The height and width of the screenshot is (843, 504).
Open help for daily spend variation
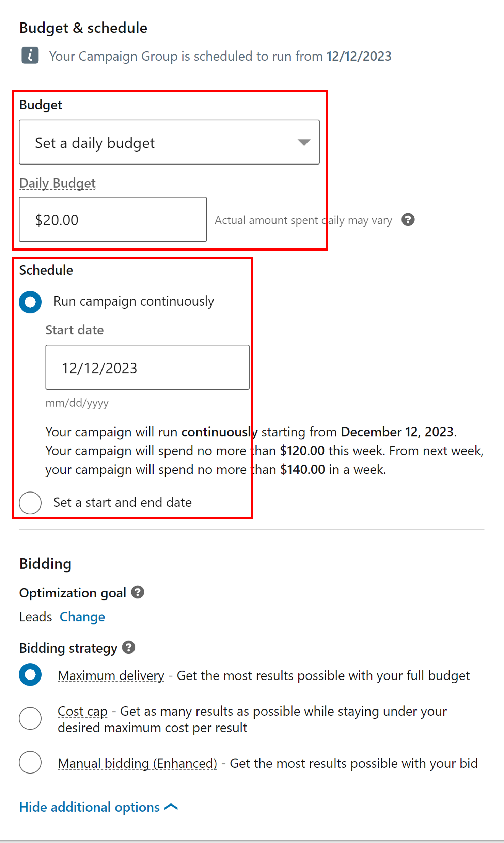click(x=408, y=220)
